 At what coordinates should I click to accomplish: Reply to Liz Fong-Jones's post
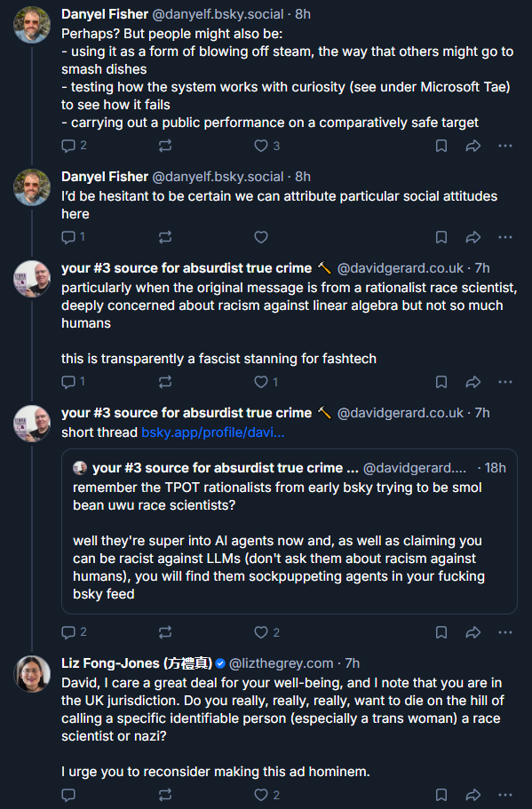[x=68, y=795]
